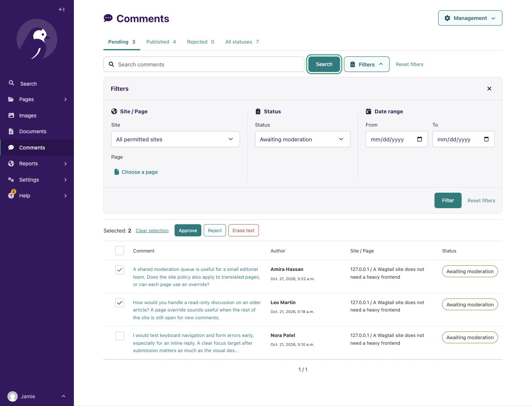
Task: Click the Reports globe icon in sidebar
Action: pyautogui.click(x=11, y=164)
